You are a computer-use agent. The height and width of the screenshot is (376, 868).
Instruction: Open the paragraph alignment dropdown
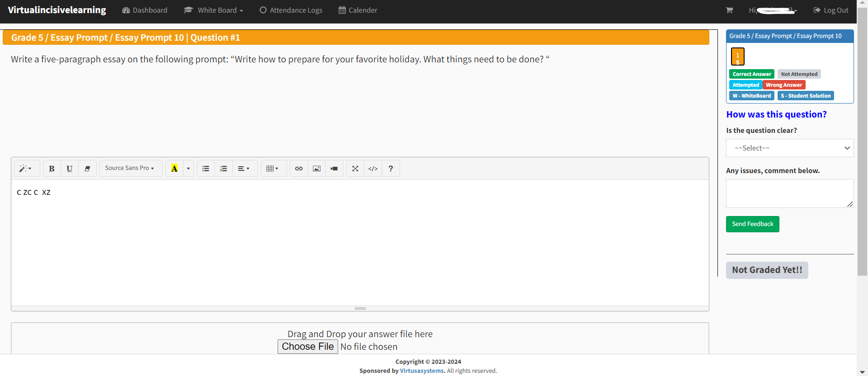tap(244, 169)
